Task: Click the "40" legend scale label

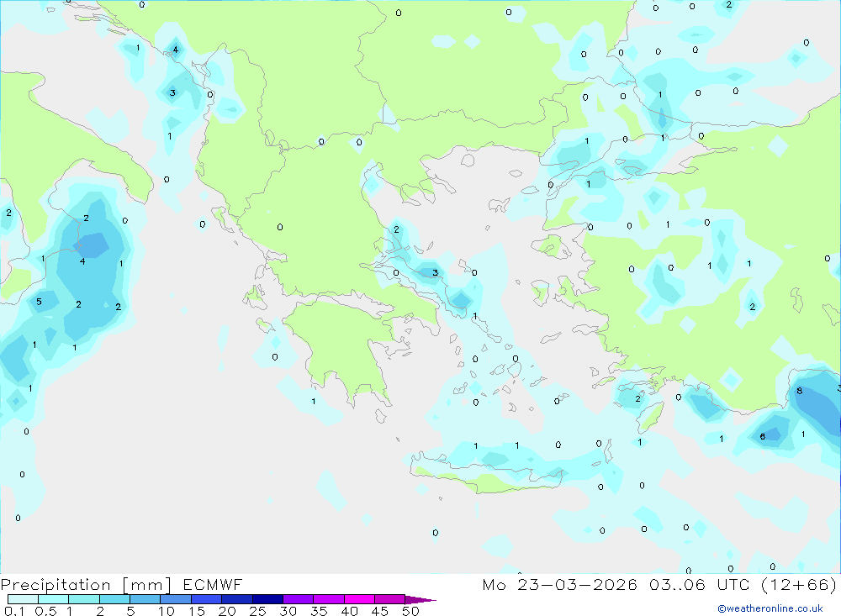Action: pyautogui.click(x=349, y=611)
